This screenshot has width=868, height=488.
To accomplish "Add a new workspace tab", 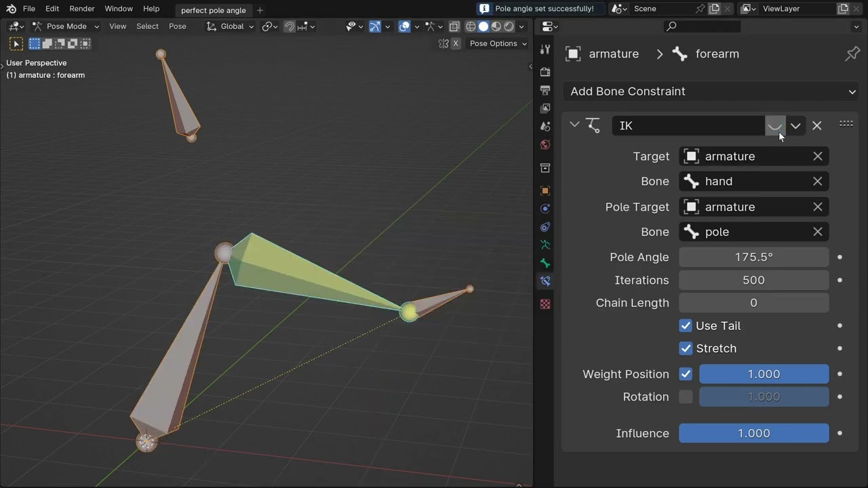I will (x=260, y=10).
